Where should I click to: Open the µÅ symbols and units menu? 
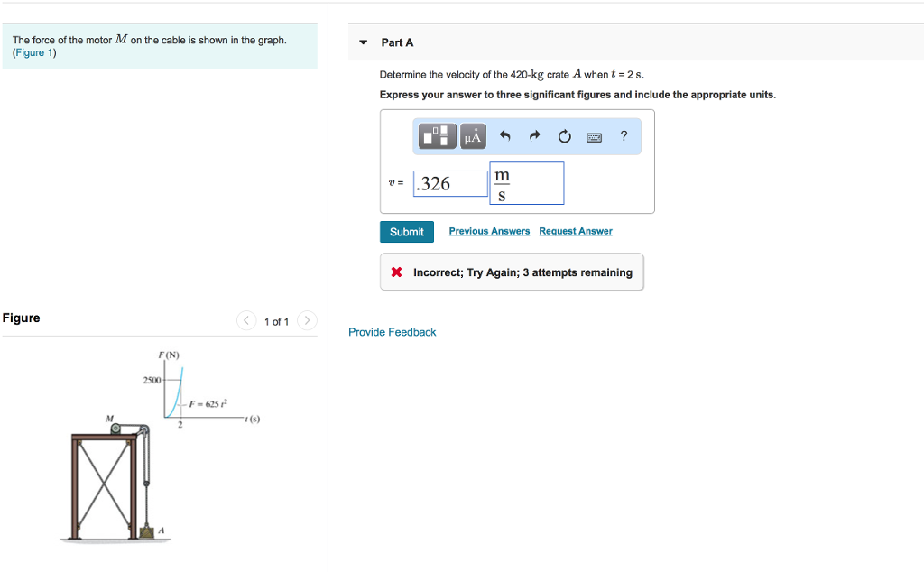click(473, 137)
